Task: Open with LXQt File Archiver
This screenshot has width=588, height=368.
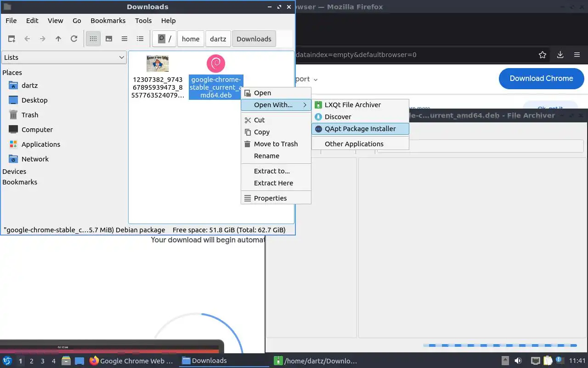Action: pos(360,105)
